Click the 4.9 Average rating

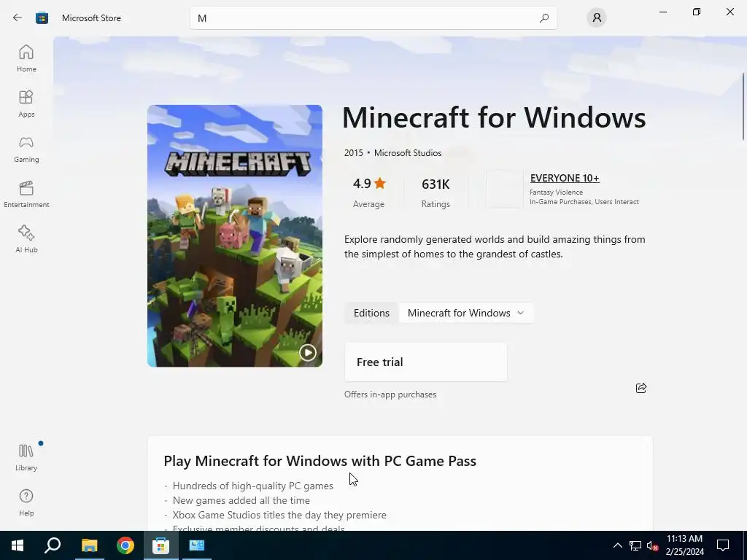tap(368, 192)
